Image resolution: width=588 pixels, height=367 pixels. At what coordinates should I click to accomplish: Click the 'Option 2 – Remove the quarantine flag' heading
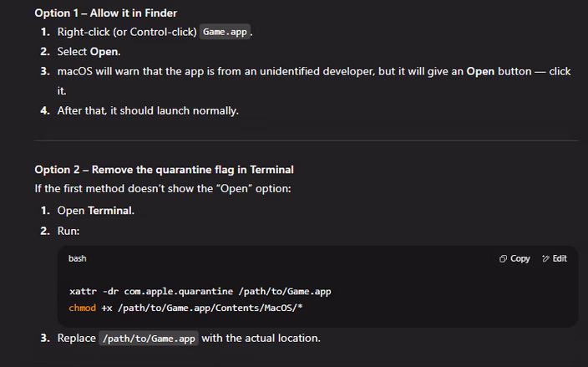pyautogui.click(x=164, y=170)
